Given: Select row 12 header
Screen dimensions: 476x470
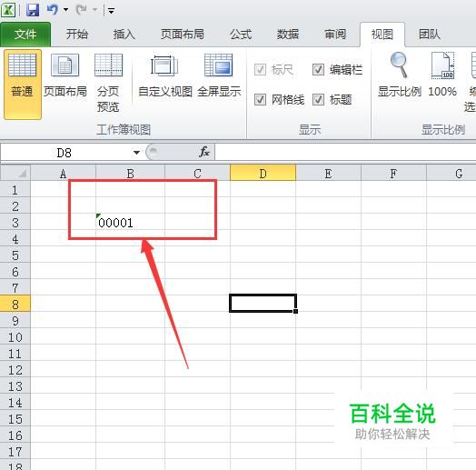Looking at the screenshot, I should (x=15, y=370).
